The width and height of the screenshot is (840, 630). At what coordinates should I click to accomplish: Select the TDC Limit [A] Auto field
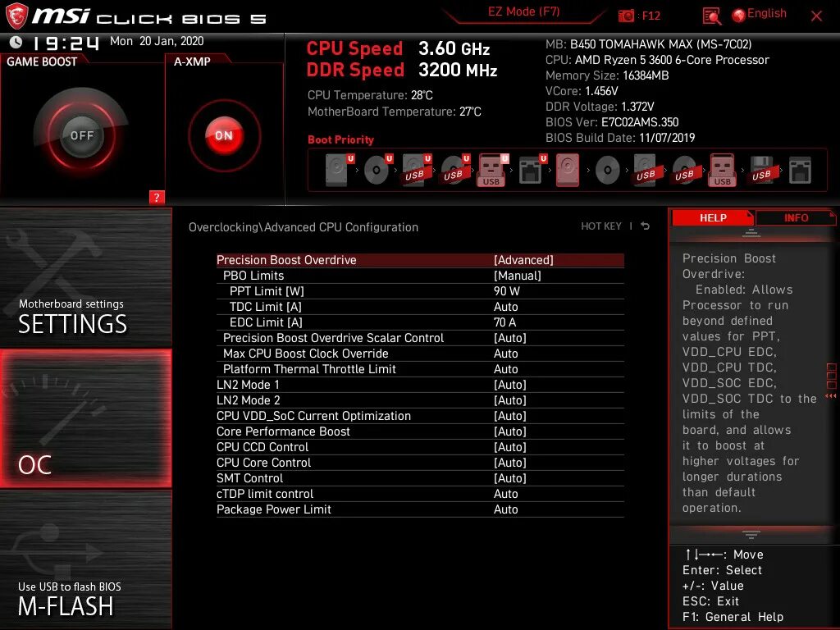point(420,307)
